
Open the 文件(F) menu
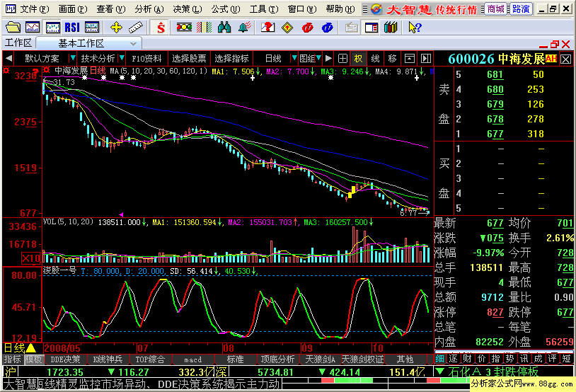[34, 8]
